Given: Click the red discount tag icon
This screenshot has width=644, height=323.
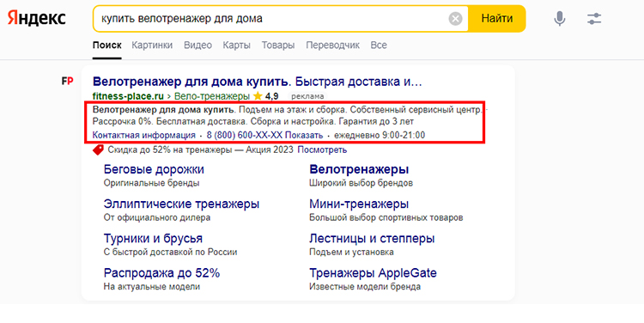Looking at the screenshot, I should [x=98, y=149].
